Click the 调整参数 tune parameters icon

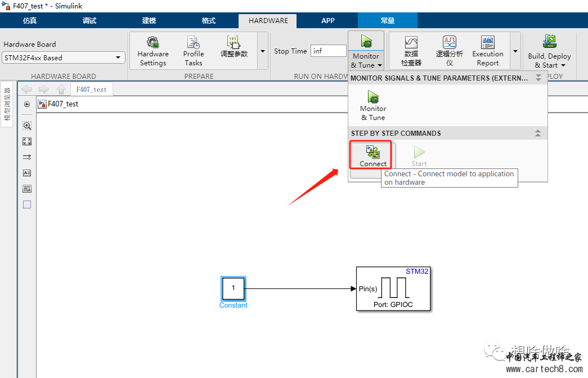pos(234,47)
